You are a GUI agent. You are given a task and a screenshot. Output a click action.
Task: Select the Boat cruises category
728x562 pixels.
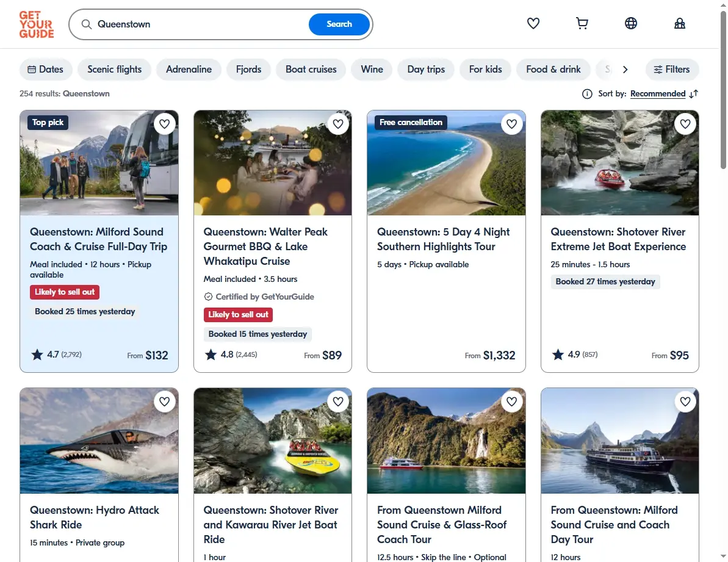coord(311,70)
